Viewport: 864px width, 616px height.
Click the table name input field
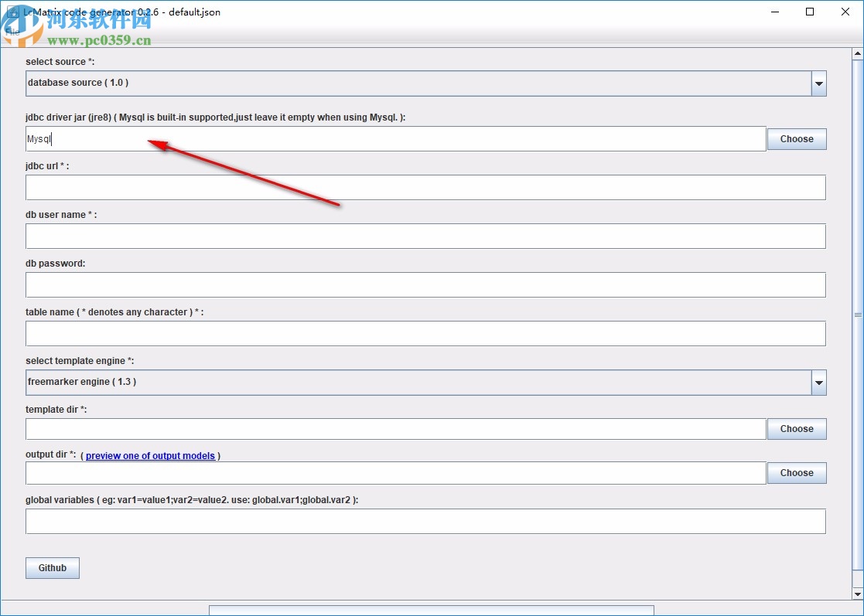425,334
